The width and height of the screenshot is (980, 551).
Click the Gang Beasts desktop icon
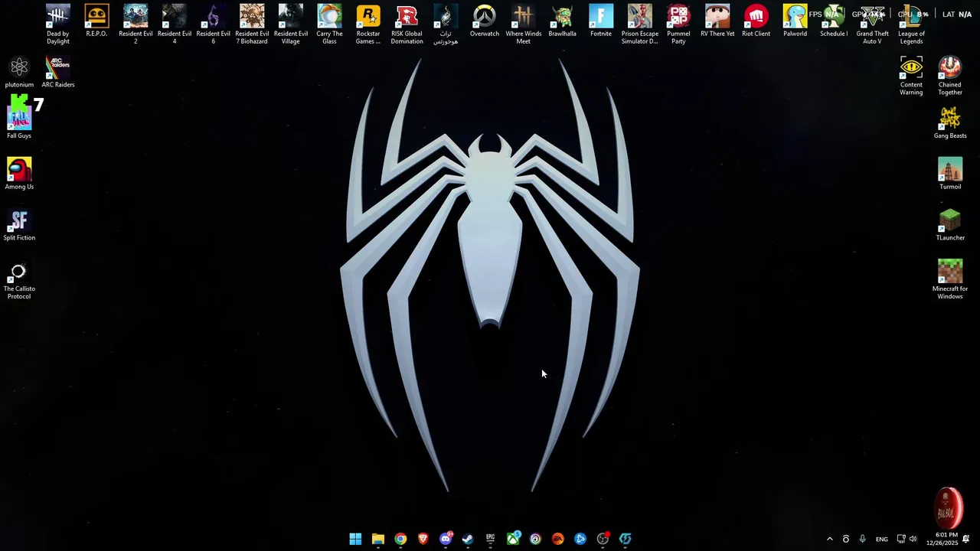click(950, 123)
